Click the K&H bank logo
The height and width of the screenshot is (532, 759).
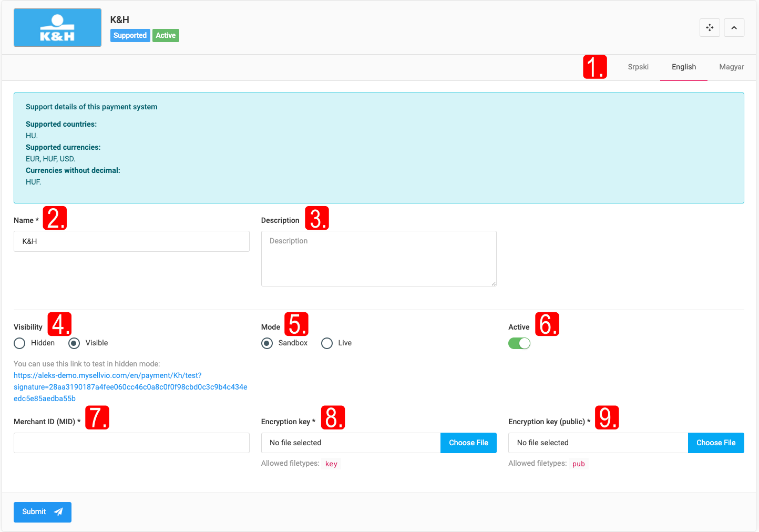[57, 28]
